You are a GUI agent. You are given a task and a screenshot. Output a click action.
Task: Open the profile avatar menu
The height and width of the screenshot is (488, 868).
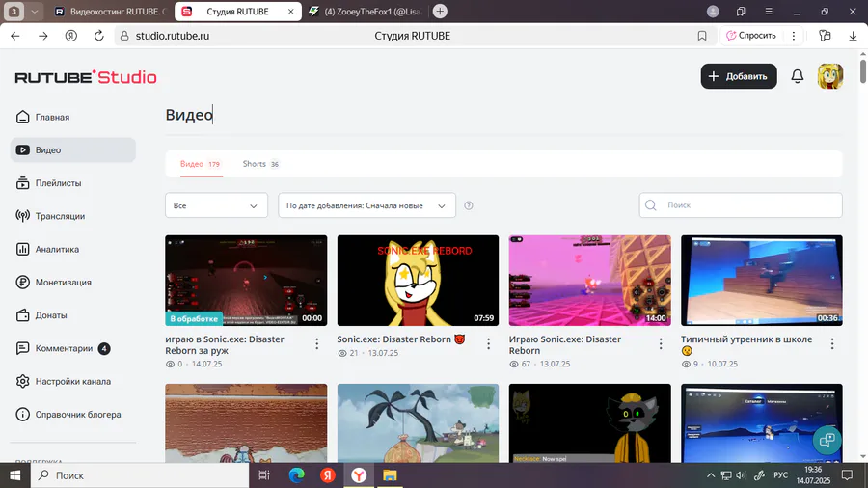tap(830, 76)
